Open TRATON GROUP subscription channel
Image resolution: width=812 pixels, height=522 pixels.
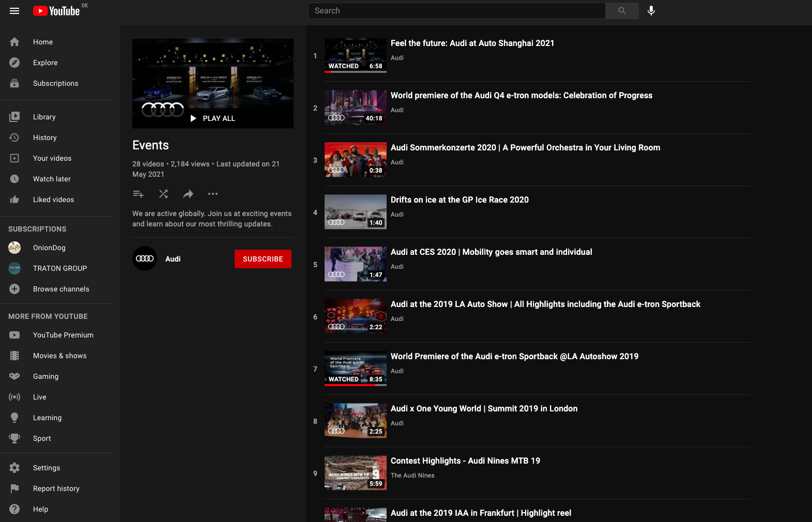click(56, 268)
